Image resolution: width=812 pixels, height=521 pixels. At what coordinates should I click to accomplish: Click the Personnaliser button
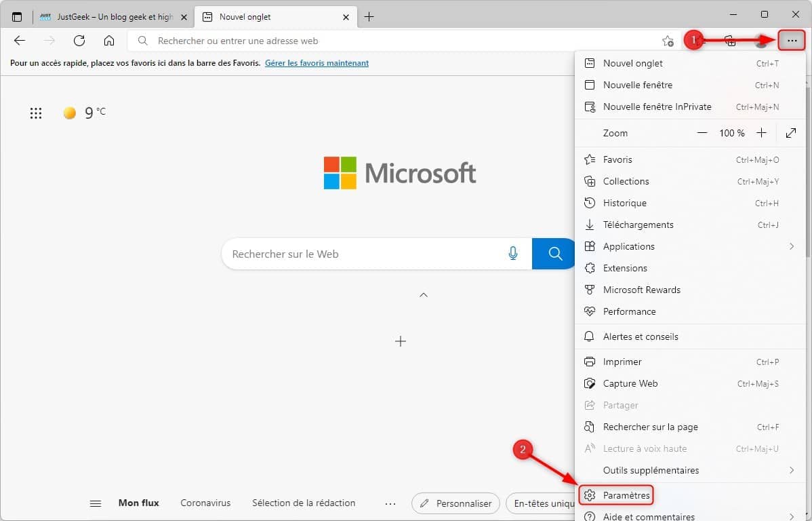point(455,503)
